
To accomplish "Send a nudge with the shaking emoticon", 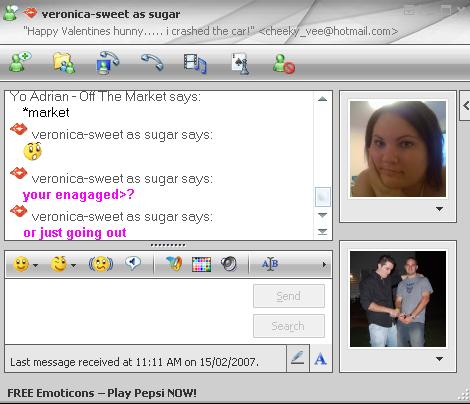I will coord(101,264).
